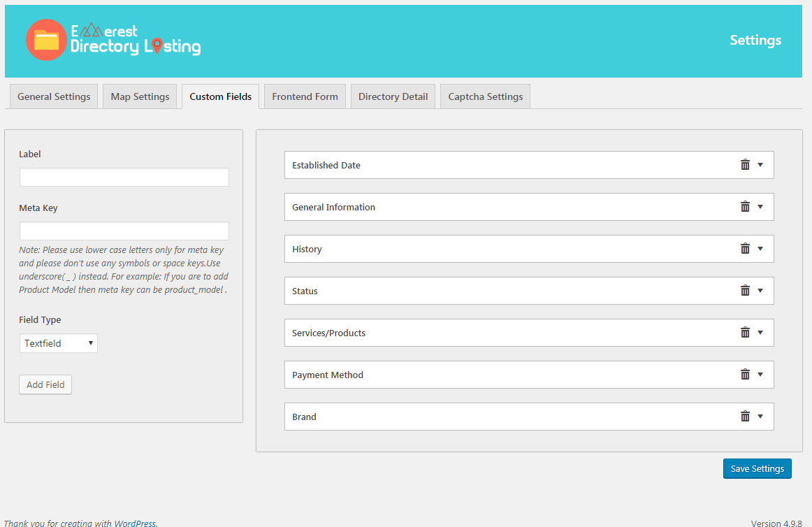Switch to Map Settings tab
This screenshot has height=527, width=812.
(140, 96)
